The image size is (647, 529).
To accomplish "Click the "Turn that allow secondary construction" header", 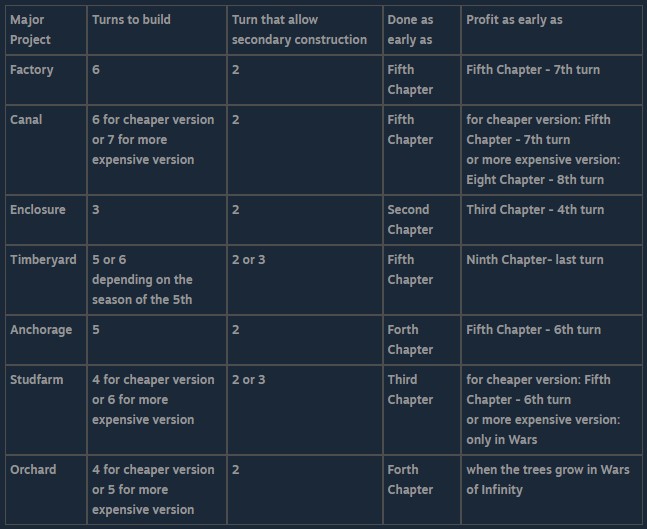I will tap(299, 30).
